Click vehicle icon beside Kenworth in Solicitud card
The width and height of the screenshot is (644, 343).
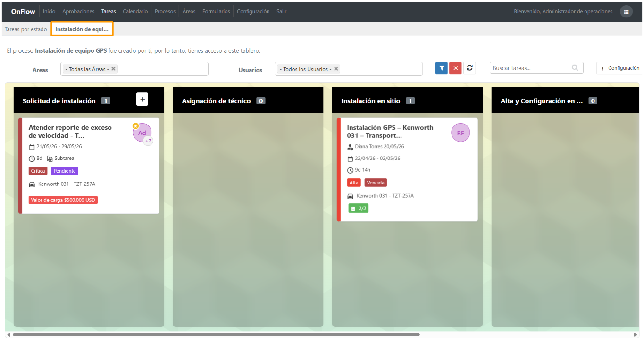coord(32,184)
